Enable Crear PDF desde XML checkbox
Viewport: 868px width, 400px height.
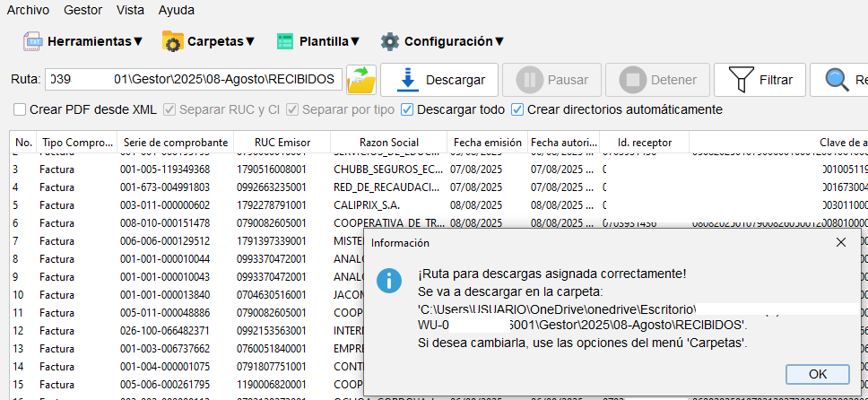(20, 109)
